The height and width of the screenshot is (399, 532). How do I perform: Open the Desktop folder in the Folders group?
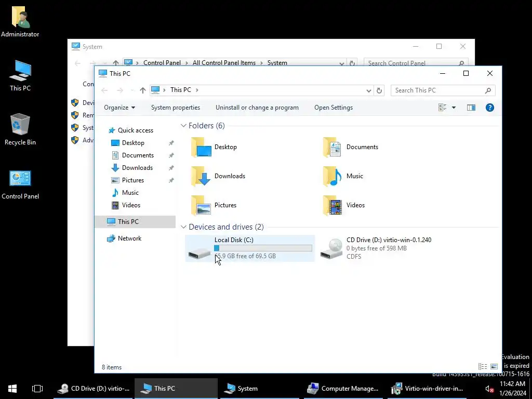pos(214,147)
